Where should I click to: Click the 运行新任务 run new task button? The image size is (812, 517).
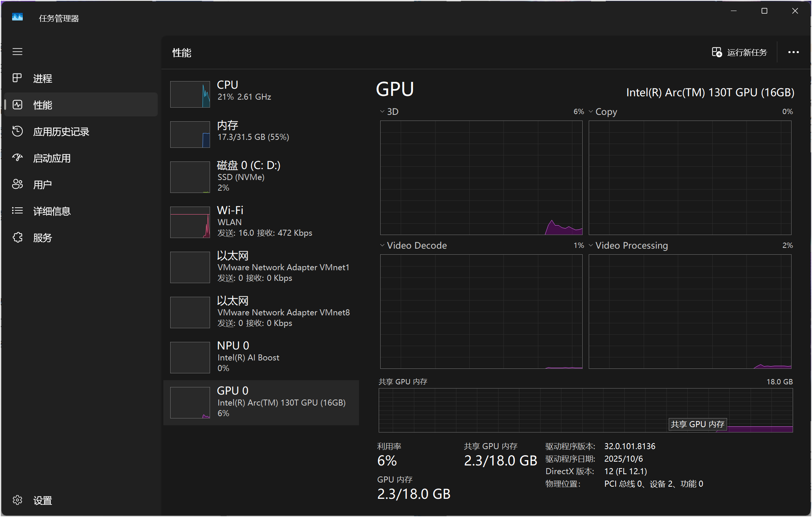739,52
